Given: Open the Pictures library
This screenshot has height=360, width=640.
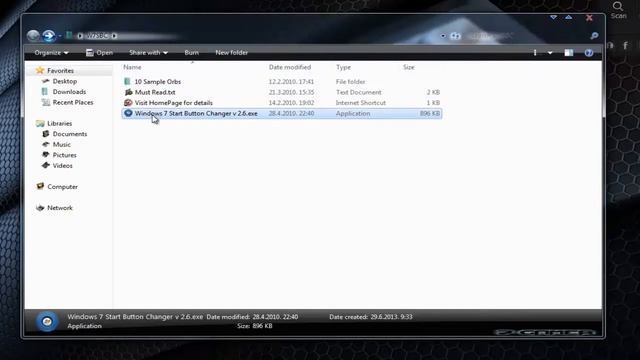Looking at the screenshot, I should tap(64, 155).
